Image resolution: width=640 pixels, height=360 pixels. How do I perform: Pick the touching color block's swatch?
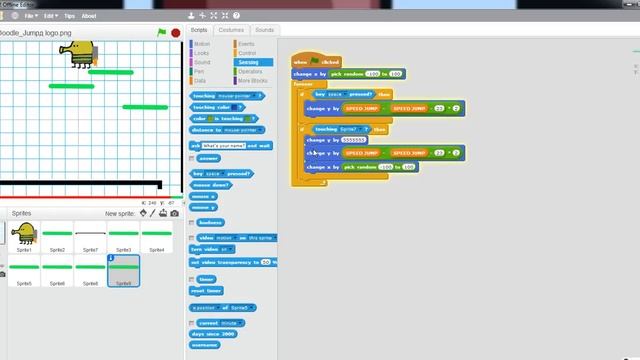click(x=234, y=107)
